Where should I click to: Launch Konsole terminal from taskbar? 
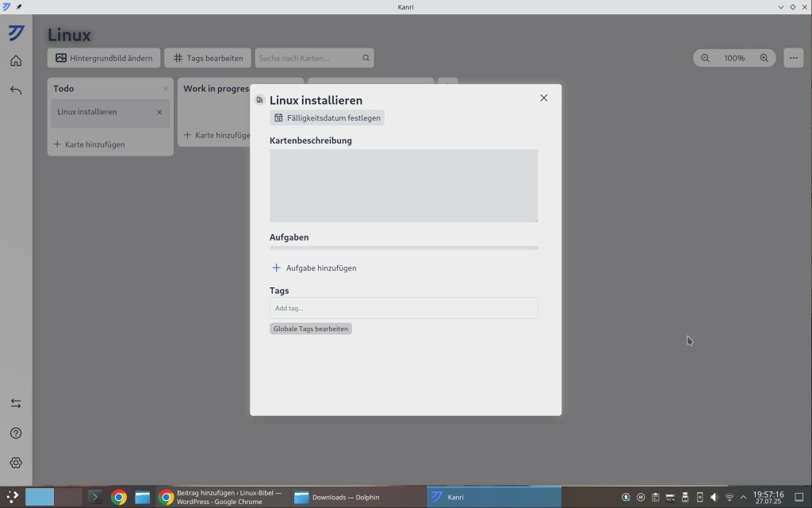[x=95, y=497]
